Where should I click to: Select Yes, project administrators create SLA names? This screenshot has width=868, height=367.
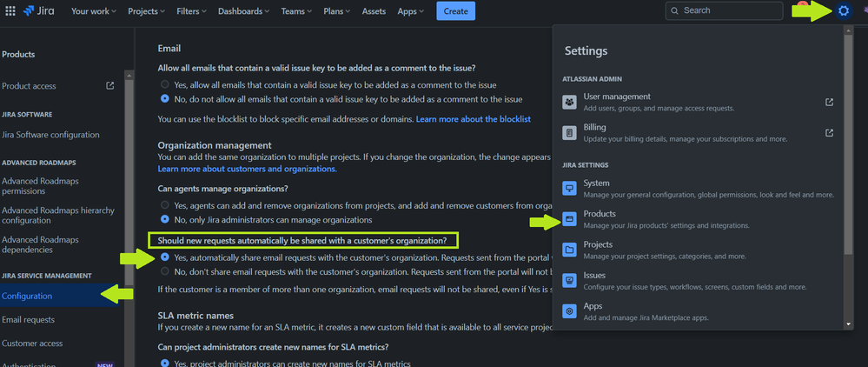click(164, 364)
